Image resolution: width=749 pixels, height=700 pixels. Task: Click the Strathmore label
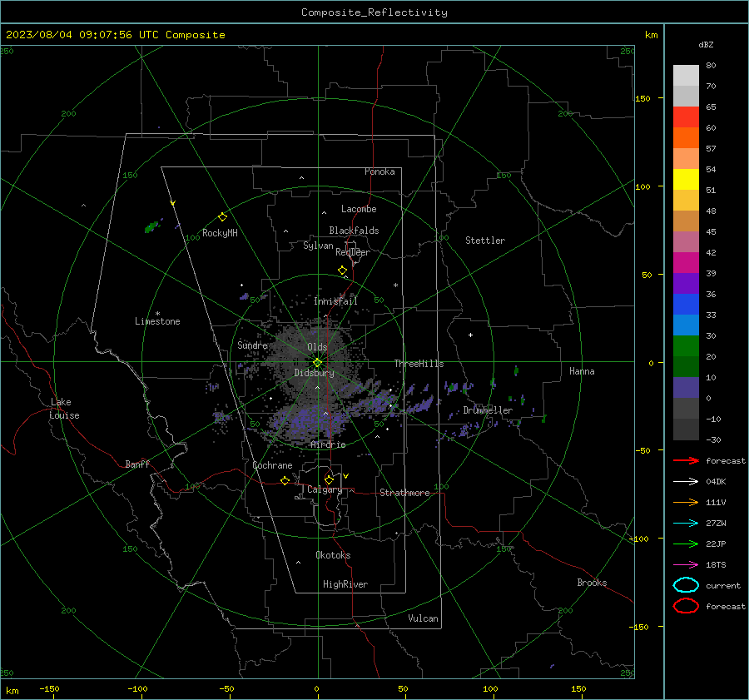tap(404, 493)
